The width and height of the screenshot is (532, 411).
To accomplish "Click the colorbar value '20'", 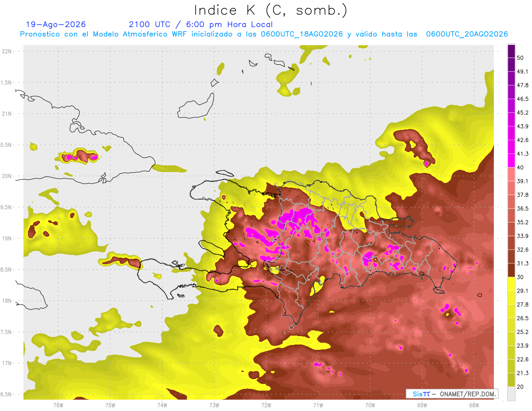I will (x=521, y=387).
